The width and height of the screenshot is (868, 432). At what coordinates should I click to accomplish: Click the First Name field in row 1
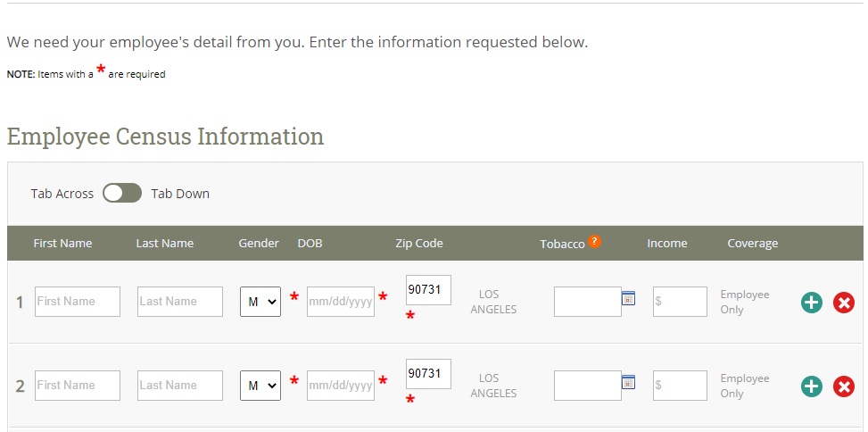point(78,302)
